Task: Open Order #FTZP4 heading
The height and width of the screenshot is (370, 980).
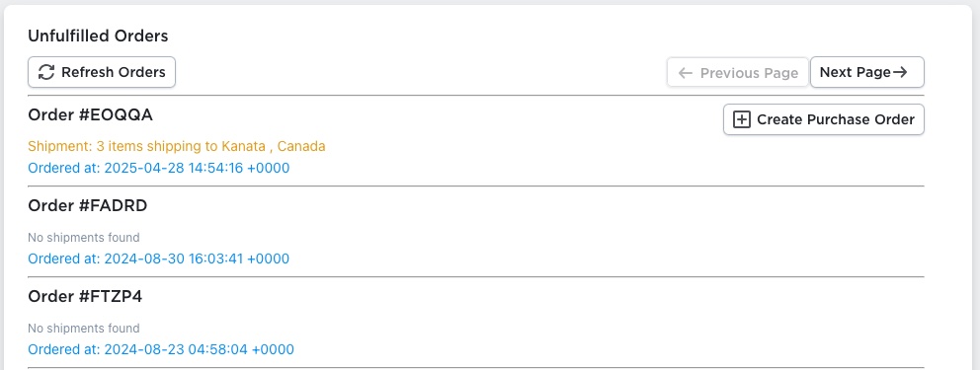Action: point(85,296)
